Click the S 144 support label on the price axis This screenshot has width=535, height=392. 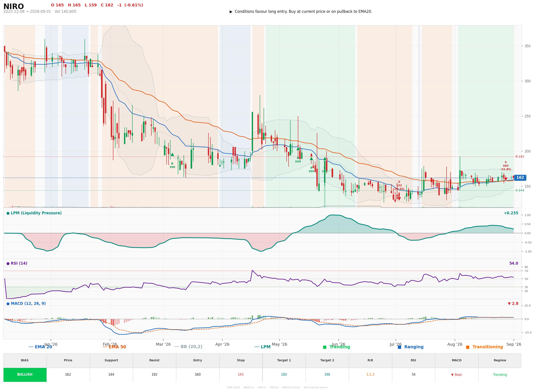tap(520, 190)
